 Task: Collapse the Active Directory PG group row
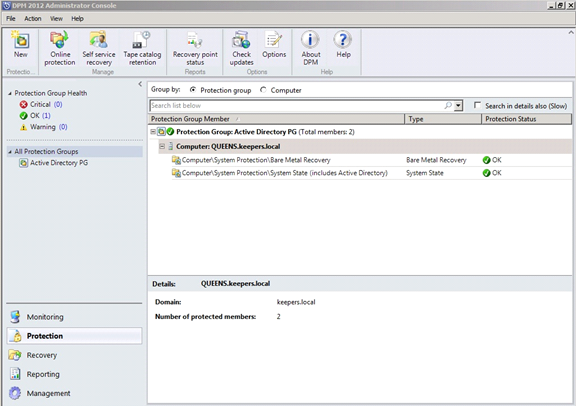[153, 132]
